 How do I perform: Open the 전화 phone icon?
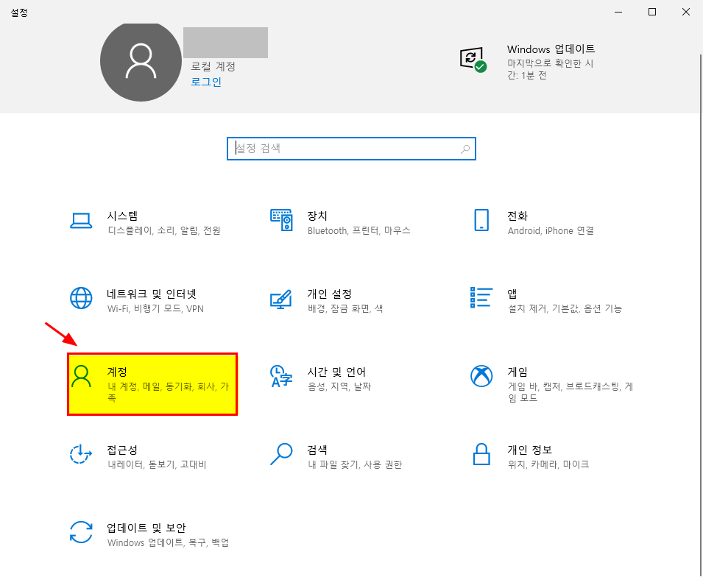[481, 220]
